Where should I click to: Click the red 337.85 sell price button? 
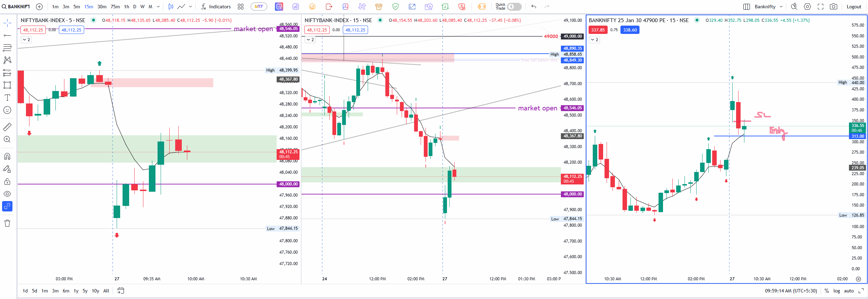pyautogui.click(x=598, y=30)
